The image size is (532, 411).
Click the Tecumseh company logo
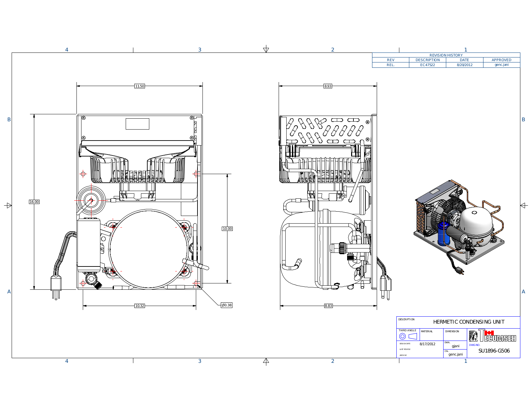[x=492, y=335]
